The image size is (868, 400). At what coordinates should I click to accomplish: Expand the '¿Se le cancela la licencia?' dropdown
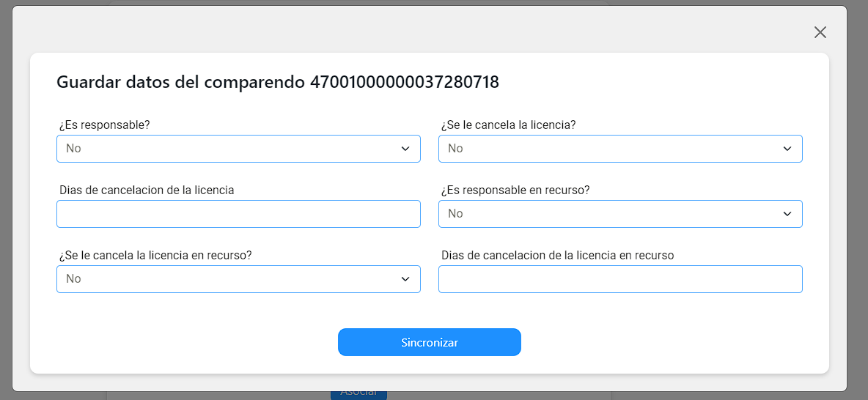[620, 149]
